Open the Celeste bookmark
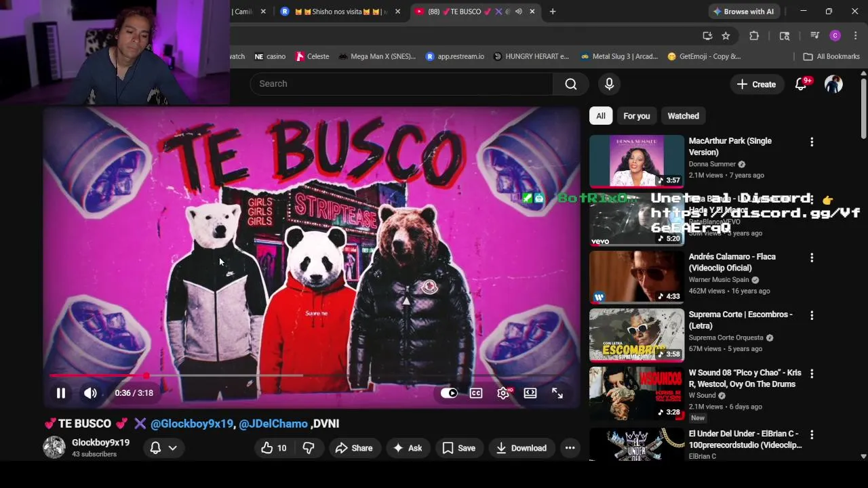The height and width of the screenshot is (488, 868). [312, 56]
